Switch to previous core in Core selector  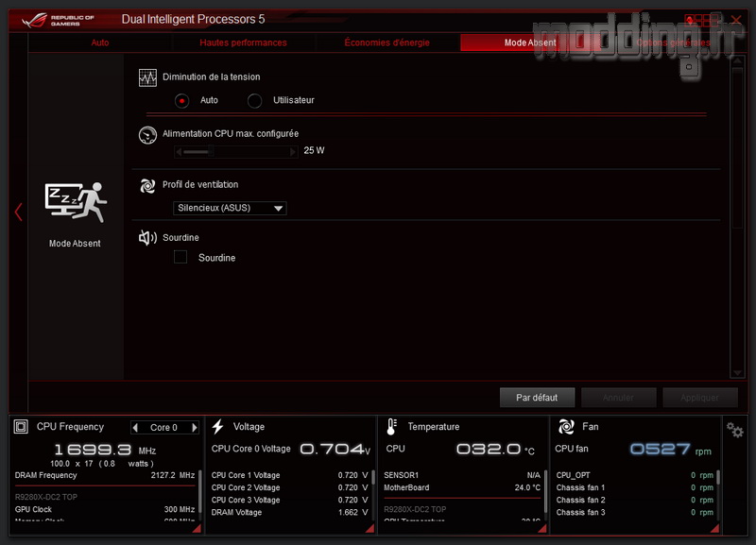135,428
